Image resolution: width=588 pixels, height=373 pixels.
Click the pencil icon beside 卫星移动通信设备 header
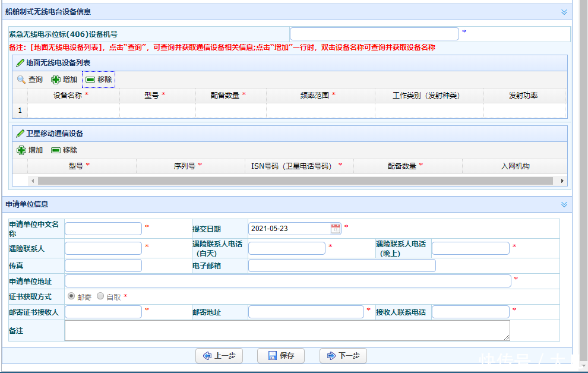(20, 133)
